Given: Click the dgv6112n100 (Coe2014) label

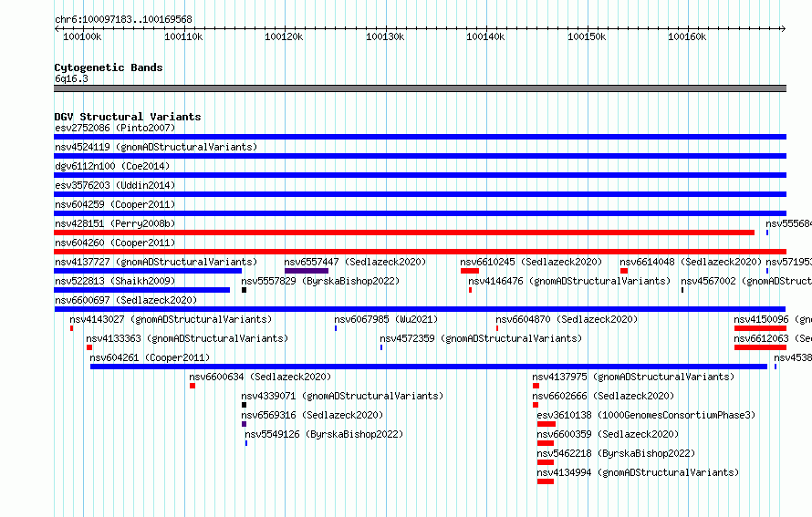Looking at the screenshot, I should 112,166.
